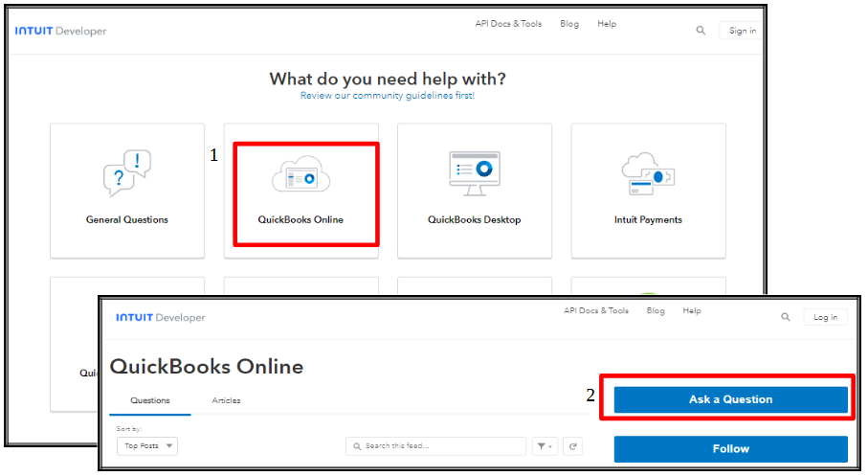868x476 pixels.
Task: Click Log in button in front window
Action: click(x=825, y=317)
